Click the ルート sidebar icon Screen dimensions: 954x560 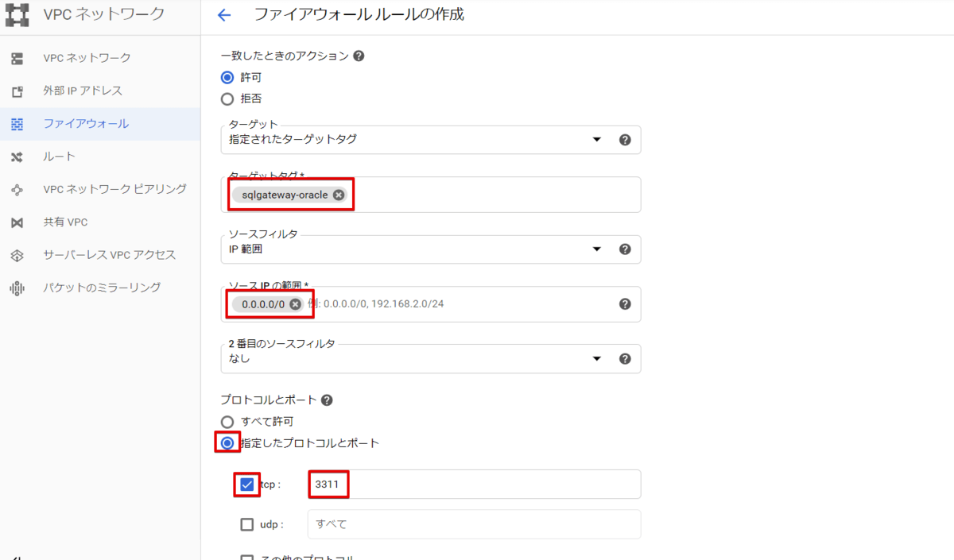coord(17,156)
